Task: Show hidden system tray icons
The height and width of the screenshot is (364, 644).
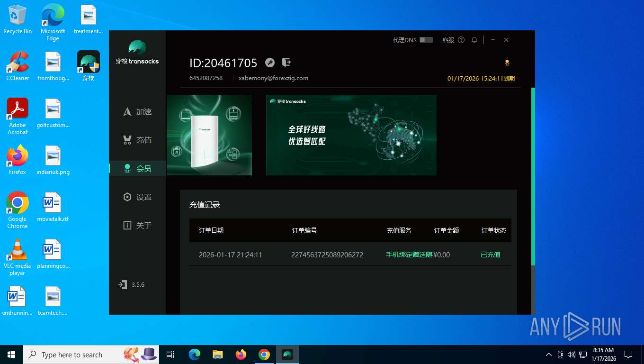Action: (x=549, y=355)
